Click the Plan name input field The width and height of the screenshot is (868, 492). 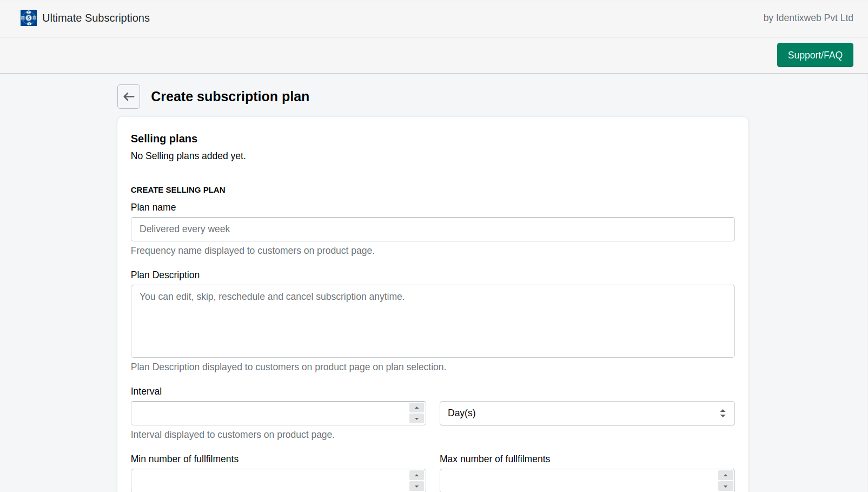(433, 229)
